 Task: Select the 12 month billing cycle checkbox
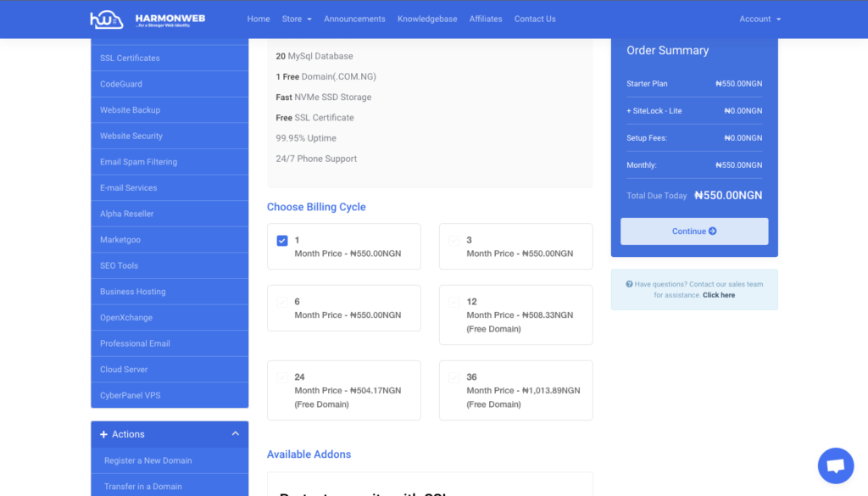pyautogui.click(x=454, y=302)
